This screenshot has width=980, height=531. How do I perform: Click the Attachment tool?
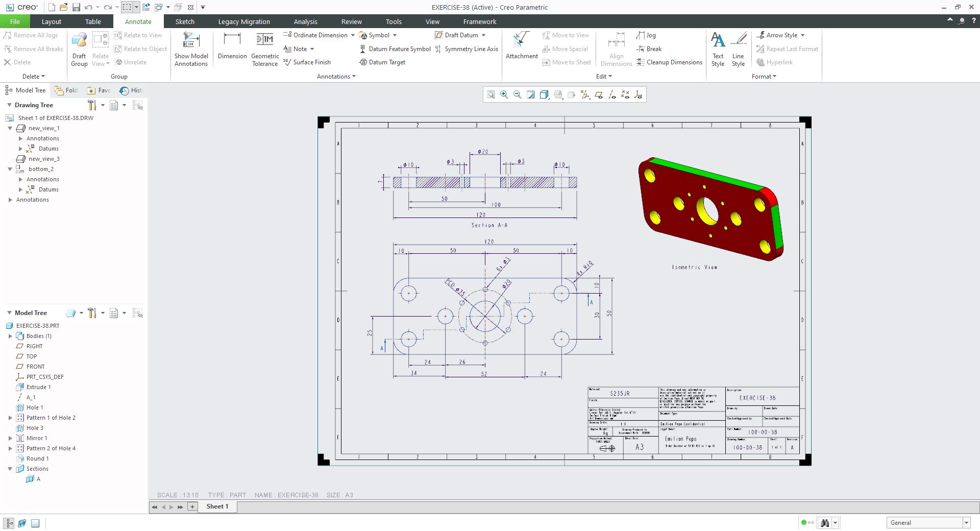pyautogui.click(x=522, y=46)
